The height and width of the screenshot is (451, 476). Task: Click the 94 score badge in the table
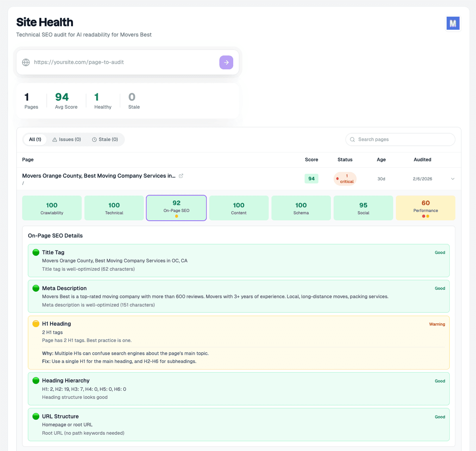coord(311,178)
